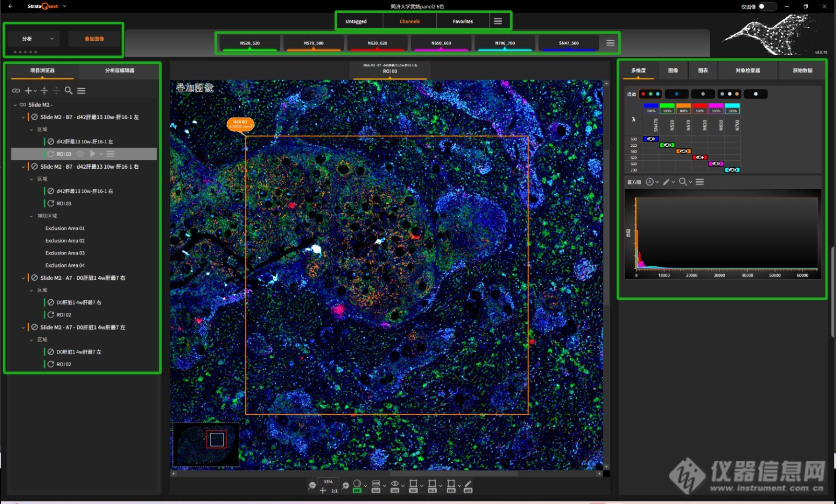Image resolution: width=836 pixels, height=504 pixels.
Task: Open the hamburger menu beside Favorites tab
Action: click(498, 21)
